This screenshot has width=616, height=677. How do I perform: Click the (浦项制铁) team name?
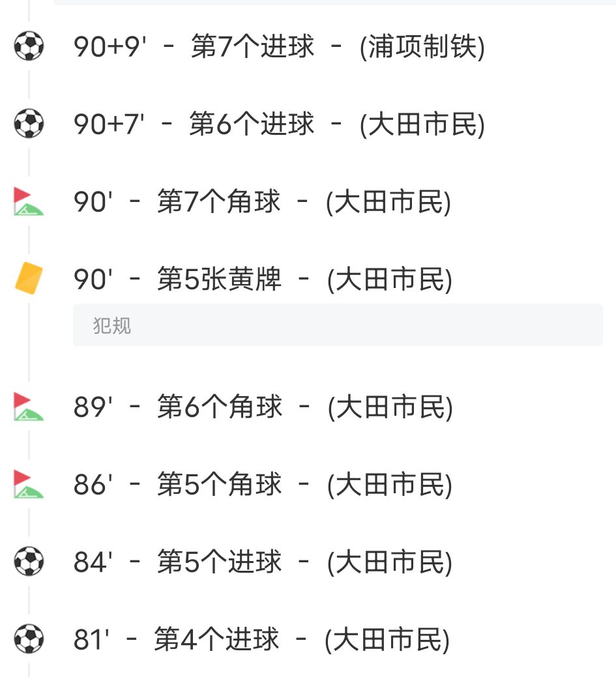pos(422,47)
